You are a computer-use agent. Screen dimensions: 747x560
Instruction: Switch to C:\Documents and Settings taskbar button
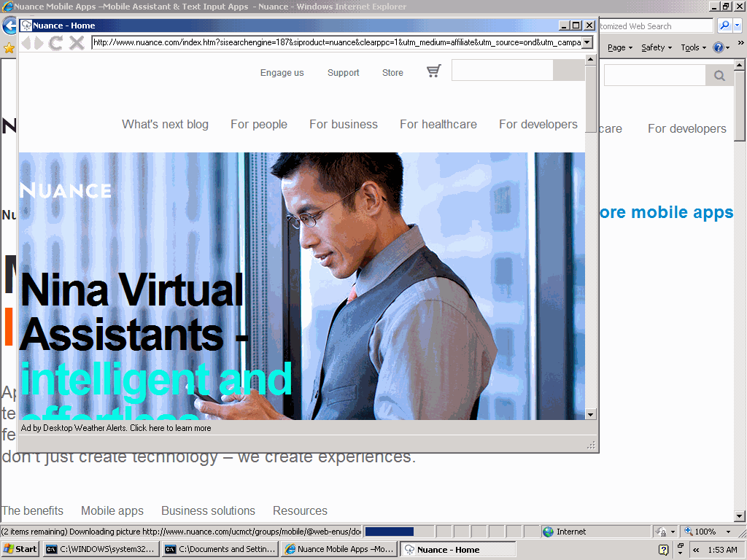[x=220, y=549]
